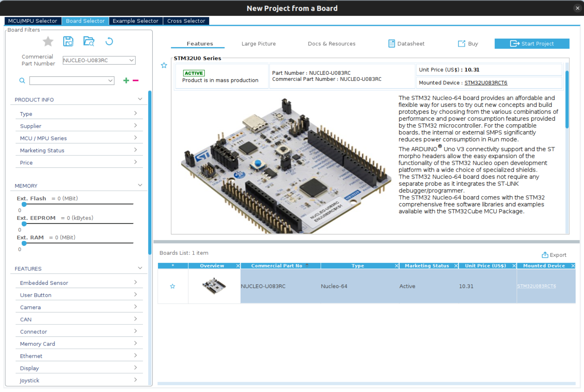Toggle favorite star beside STM32U0 Series

point(164,65)
